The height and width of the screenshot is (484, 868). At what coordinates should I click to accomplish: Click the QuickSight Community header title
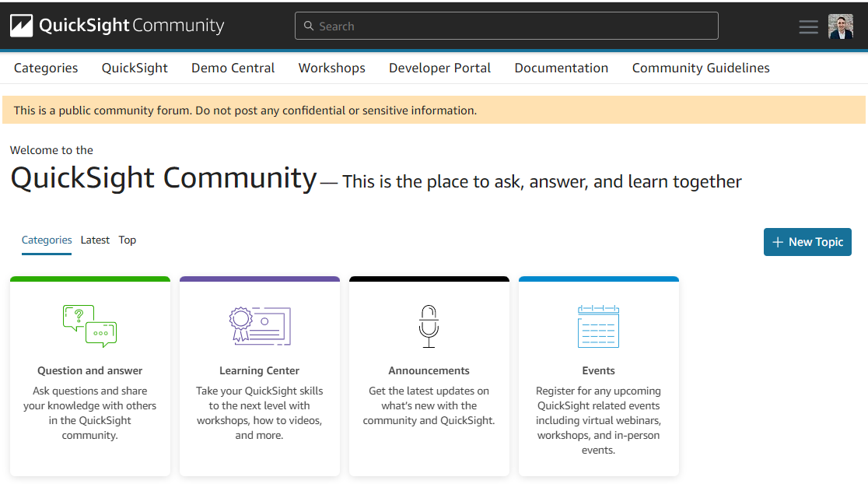(131, 26)
